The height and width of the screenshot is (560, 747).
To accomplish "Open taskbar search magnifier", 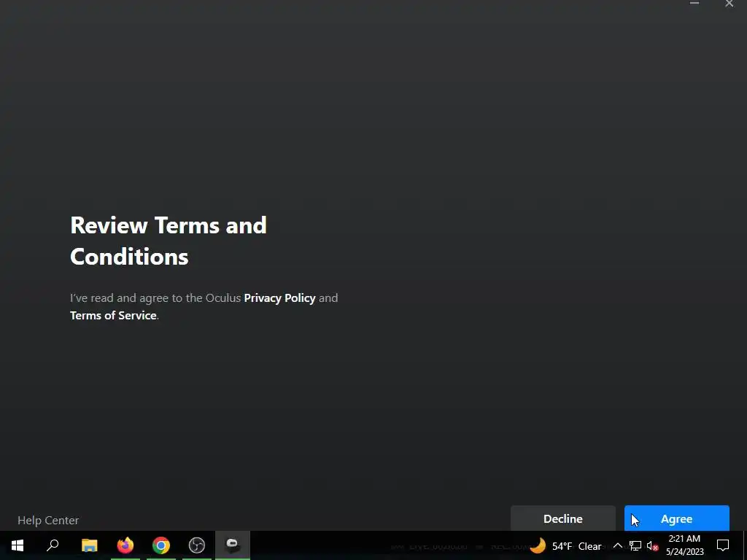I will 53,545.
